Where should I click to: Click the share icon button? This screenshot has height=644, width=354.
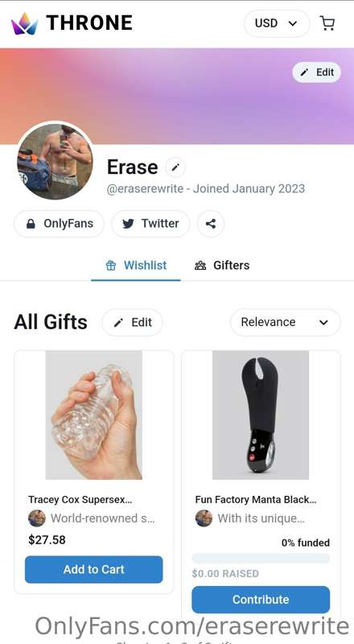point(211,224)
